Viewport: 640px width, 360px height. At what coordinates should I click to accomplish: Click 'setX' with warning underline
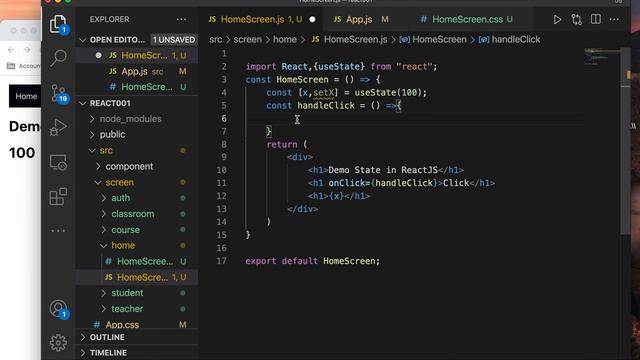tap(324, 93)
